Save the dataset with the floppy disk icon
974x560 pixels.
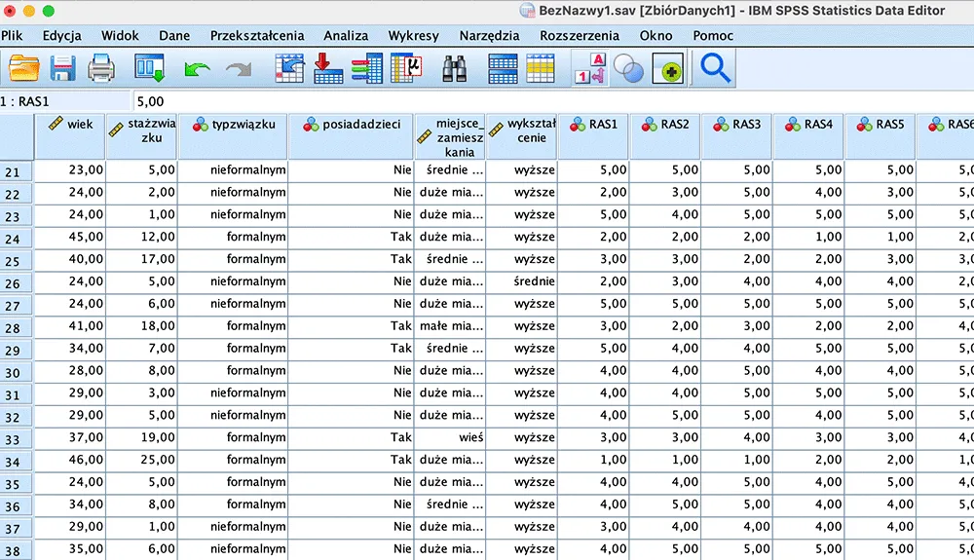click(63, 68)
